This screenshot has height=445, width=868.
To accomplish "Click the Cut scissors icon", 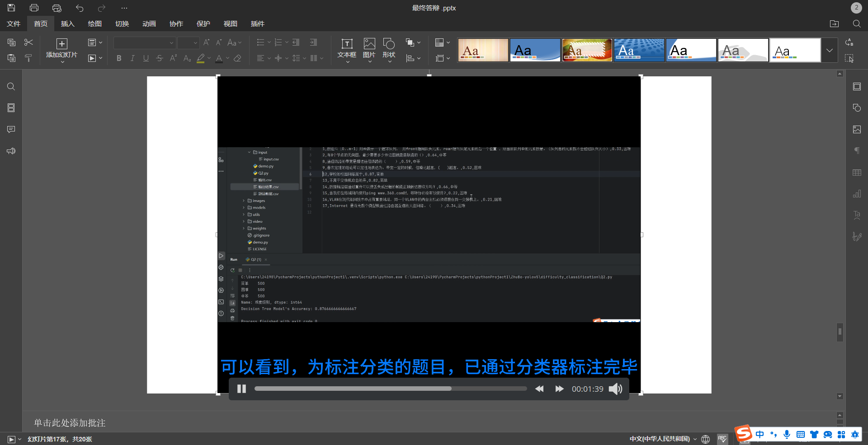I will [x=28, y=42].
